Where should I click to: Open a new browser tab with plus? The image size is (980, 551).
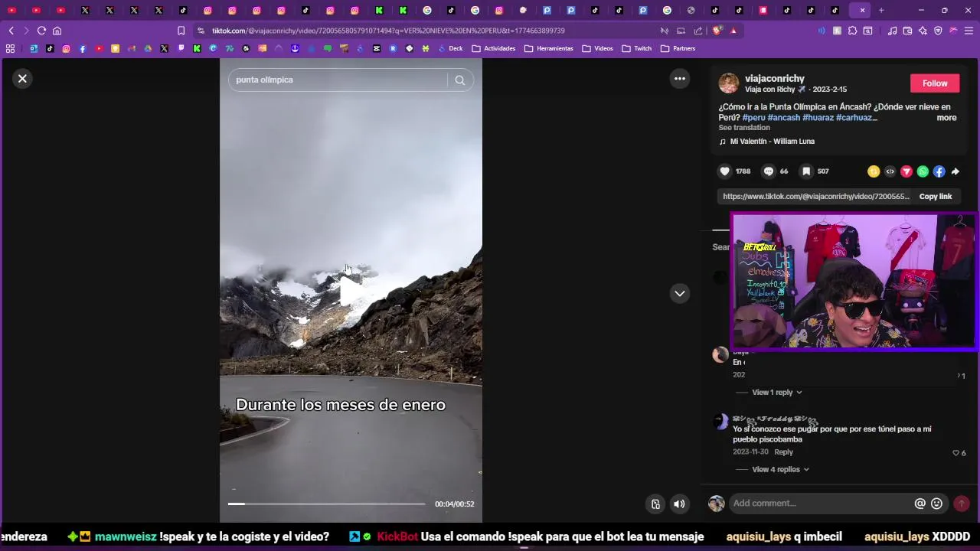coord(881,10)
